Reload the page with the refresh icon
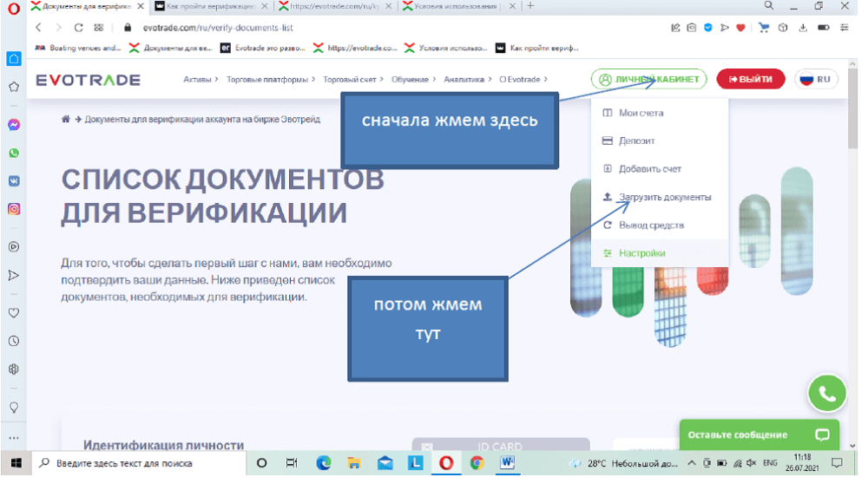 pyautogui.click(x=79, y=28)
